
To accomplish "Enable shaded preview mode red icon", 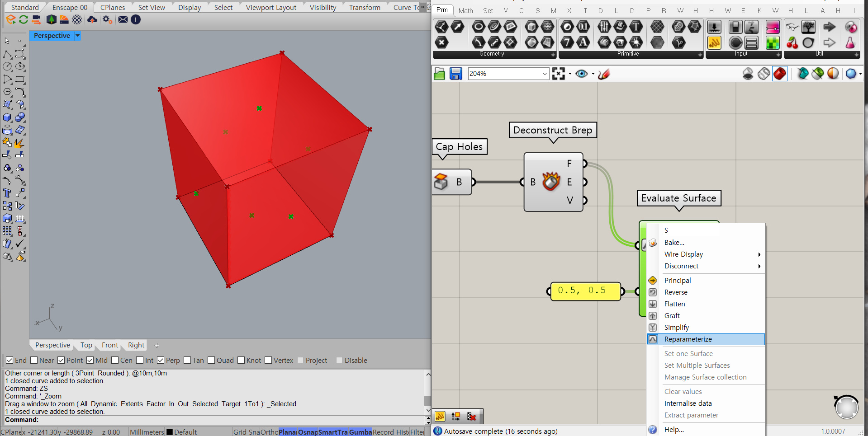I will (x=780, y=74).
